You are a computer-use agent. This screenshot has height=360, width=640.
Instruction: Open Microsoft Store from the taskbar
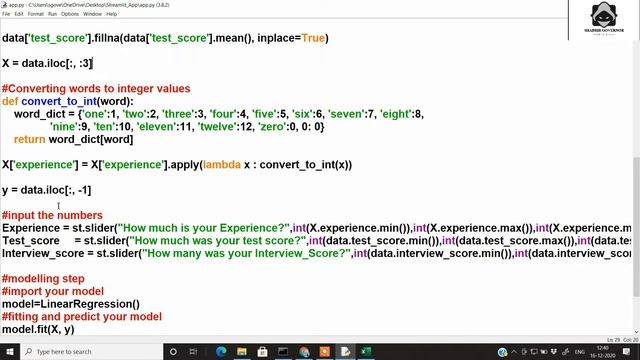pos(262,351)
